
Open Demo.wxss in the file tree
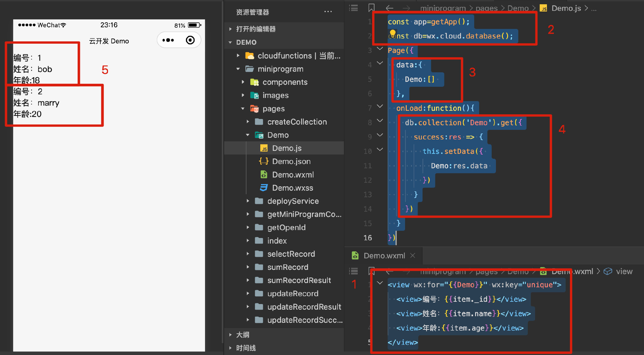pos(284,188)
